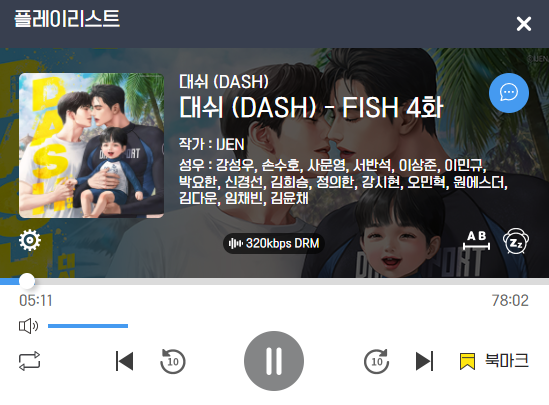Viewport: 549px width, 405px height.
Task: Skip to the previous track
Action: pyautogui.click(x=124, y=361)
